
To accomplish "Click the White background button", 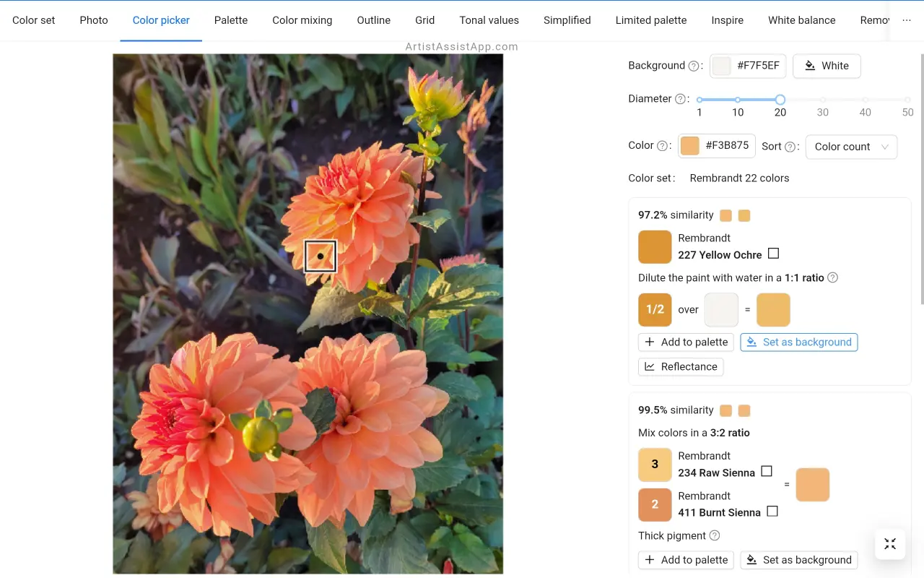I will [x=827, y=66].
